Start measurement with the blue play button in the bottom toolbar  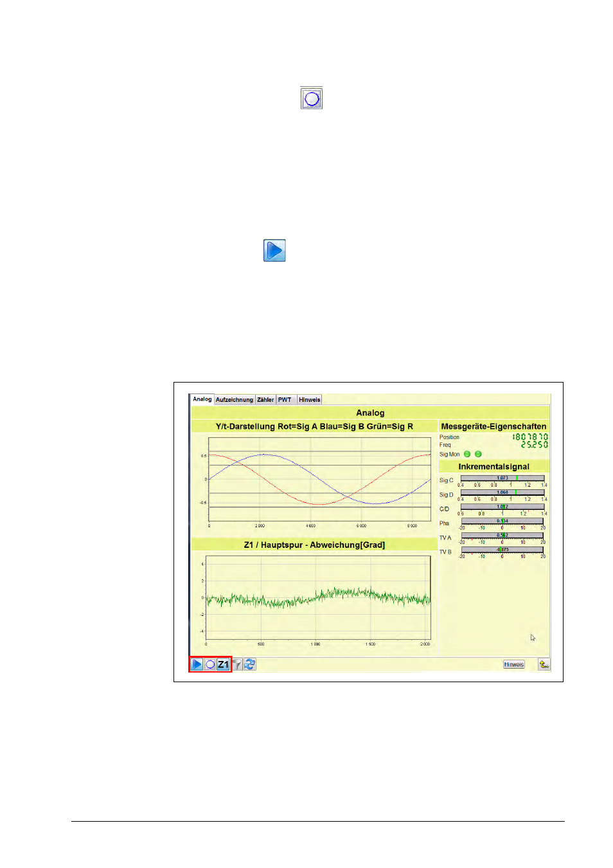(x=197, y=664)
